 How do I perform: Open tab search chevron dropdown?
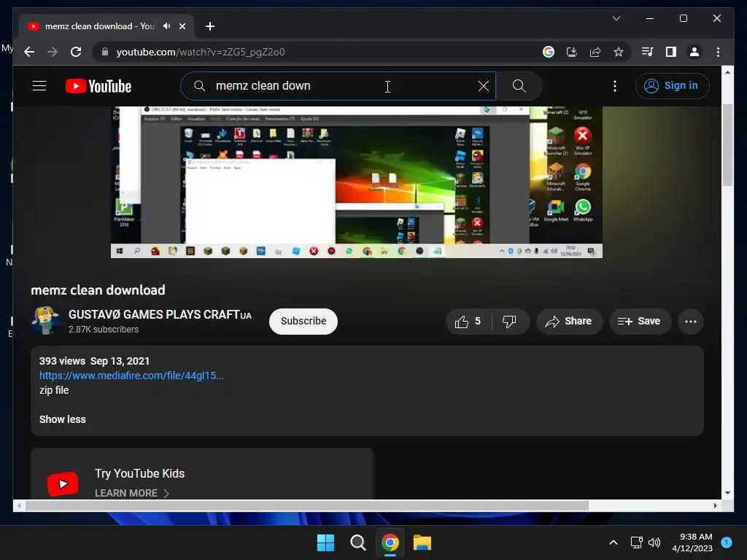(x=616, y=18)
